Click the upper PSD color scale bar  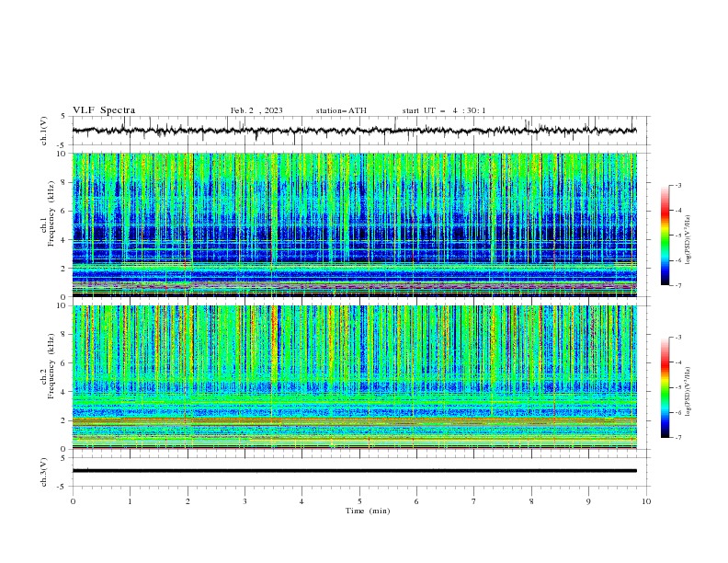665,236
